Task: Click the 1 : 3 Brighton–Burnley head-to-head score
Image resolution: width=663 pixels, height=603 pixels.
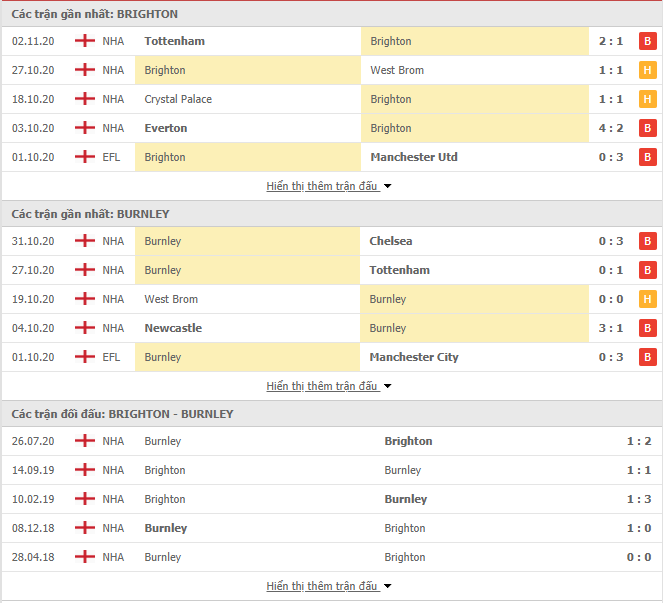Action: click(x=639, y=499)
